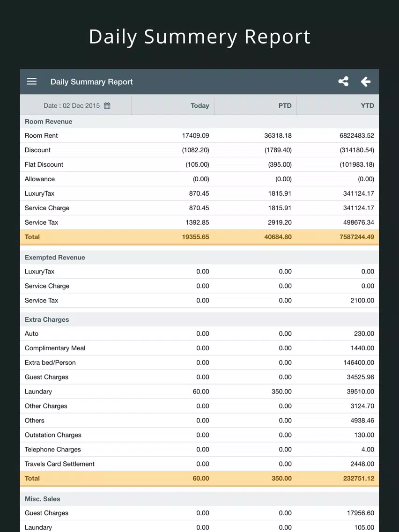Viewport: 399px width, 532px height.
Task: Click Other Charges YTD value 3124.70
Action: point(362,406)
